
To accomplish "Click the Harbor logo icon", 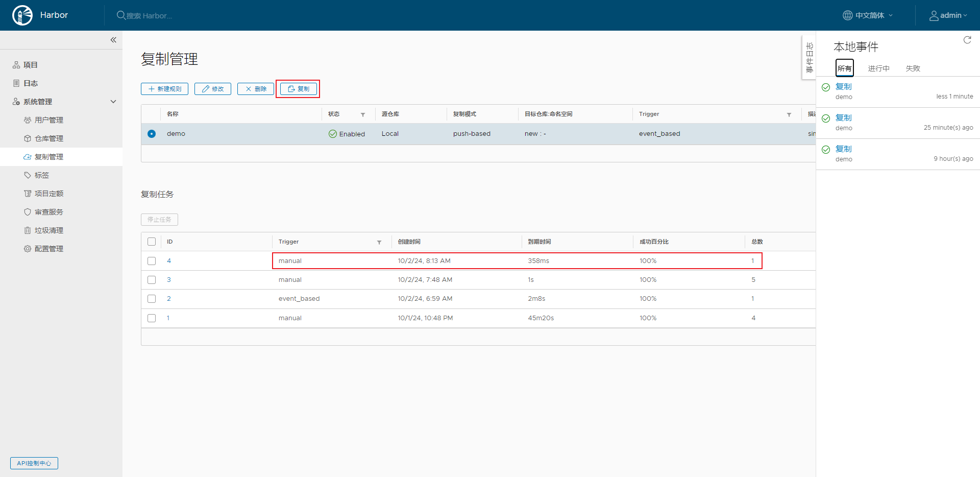I will pyautogui.click(x=22, y=15).
